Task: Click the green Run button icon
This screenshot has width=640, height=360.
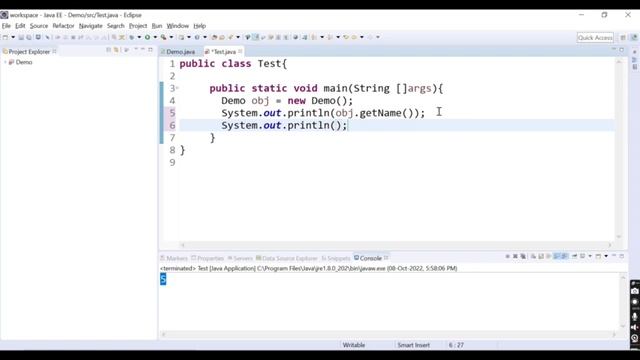Action: tap(147, 37)
